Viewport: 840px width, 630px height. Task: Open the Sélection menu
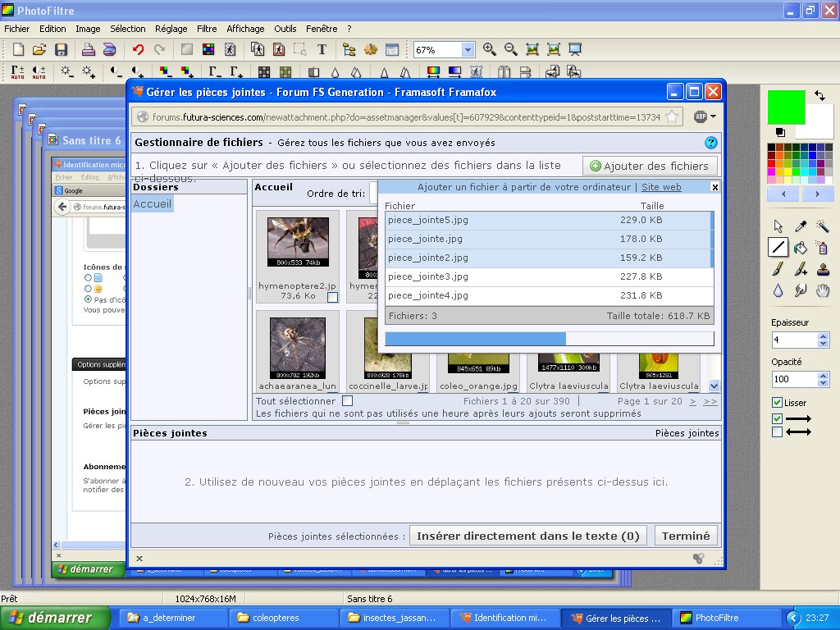pos(127,29)
